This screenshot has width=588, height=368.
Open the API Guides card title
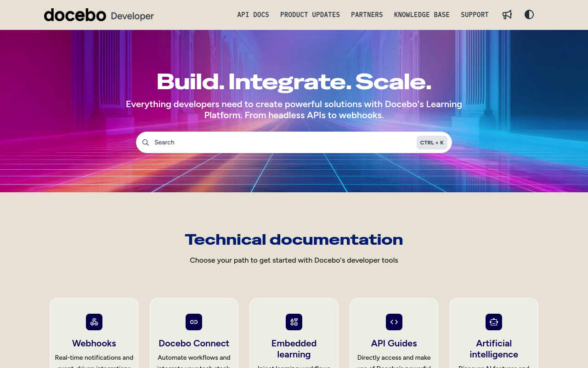tap(394, 343)
